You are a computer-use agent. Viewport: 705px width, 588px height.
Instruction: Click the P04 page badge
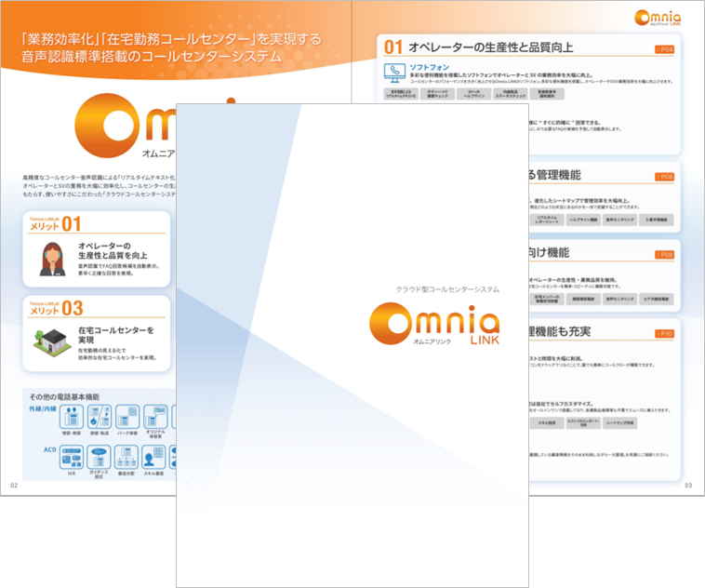pos(664,49)
